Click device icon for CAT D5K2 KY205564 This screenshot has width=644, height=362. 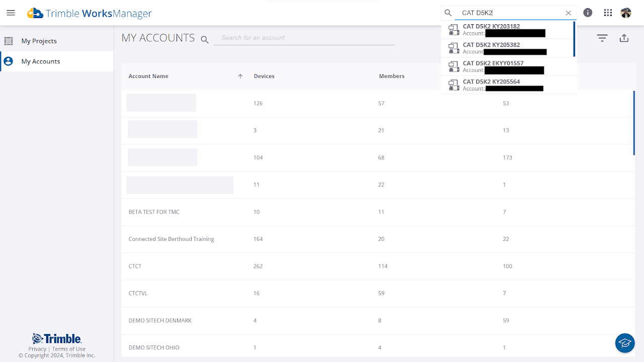click(454, 85)
